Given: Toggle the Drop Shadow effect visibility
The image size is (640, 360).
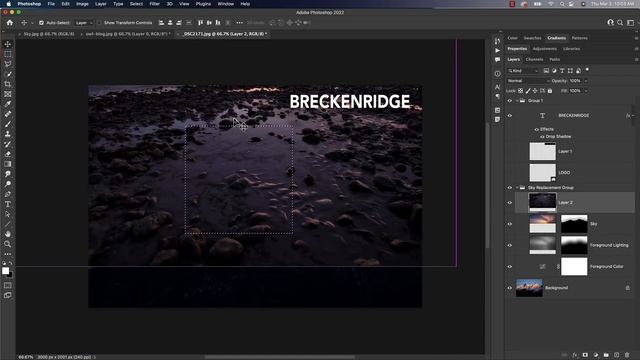Looking at the screenshot, I should (542, 137).
